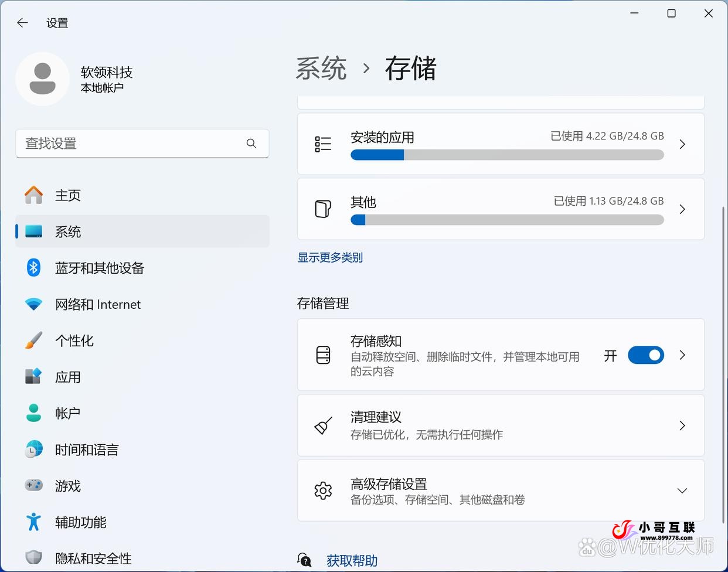Select the 蓝牙和其他设备 icon

tap(33, 267)
